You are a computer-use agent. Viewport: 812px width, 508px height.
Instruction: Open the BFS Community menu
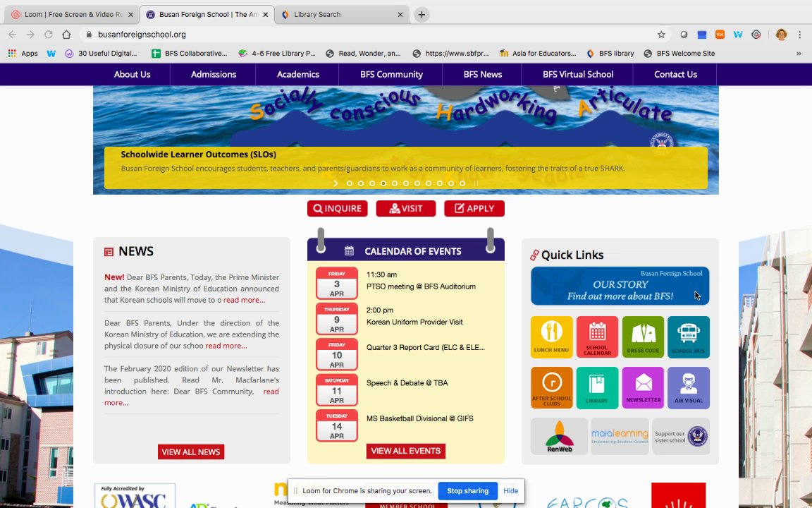pyautogui.click(x=391, y=75)
